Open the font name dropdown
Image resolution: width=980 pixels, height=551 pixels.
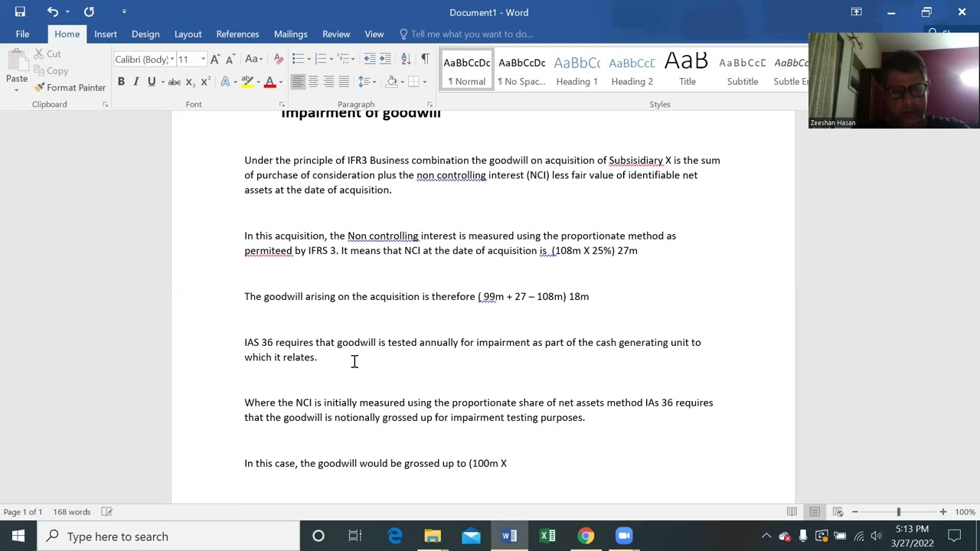[171, 59]
